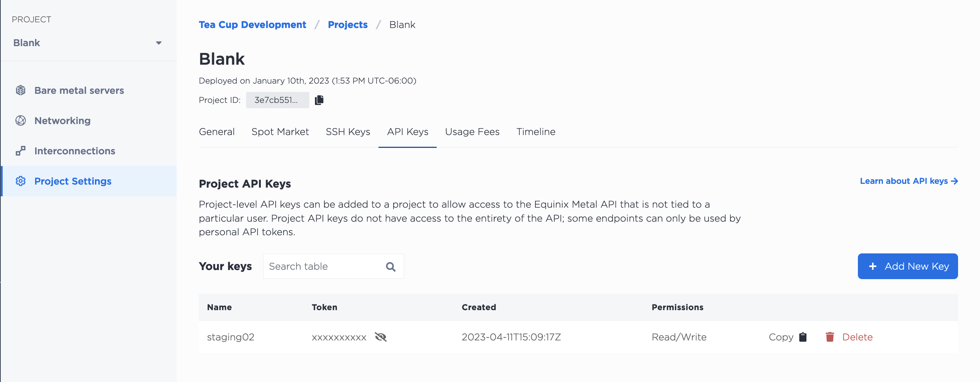Click the Bare metal servers label

tap(79, 90)
